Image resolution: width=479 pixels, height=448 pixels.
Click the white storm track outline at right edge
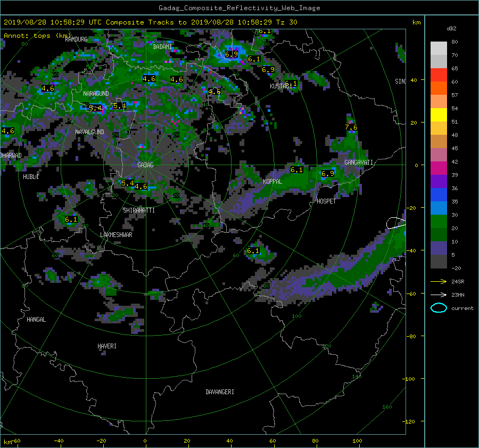coord(396,223)
